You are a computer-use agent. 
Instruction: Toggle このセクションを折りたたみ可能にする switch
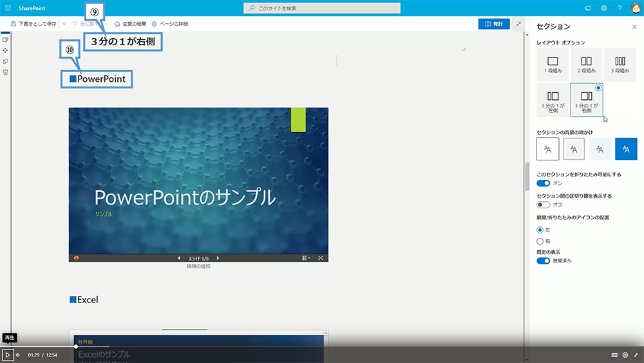(543, 183)
